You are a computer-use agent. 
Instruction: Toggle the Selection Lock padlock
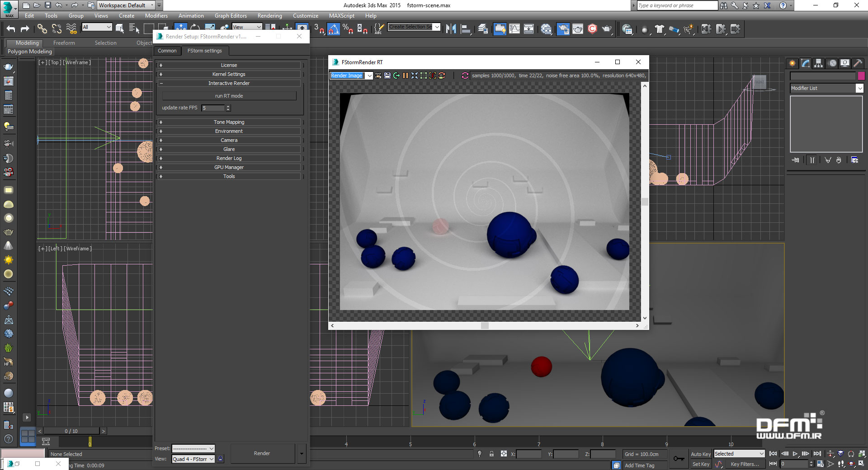(x=491, y=454)
